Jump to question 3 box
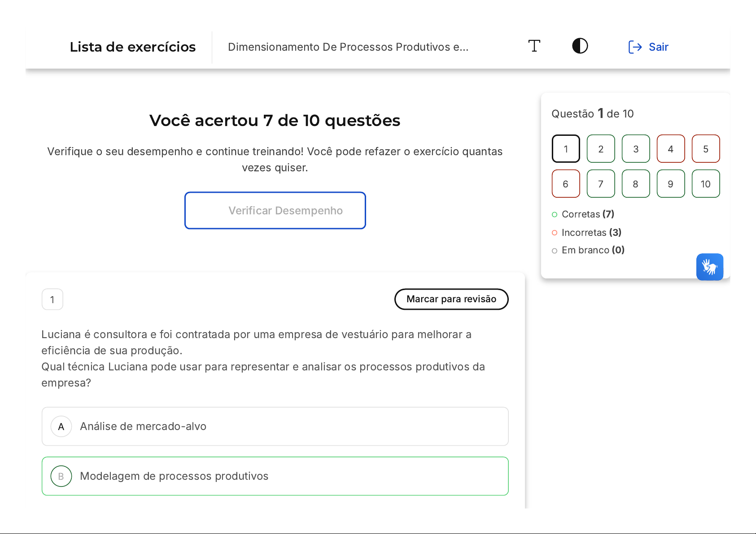Screen dimensions: 756x534 (636, 149)
